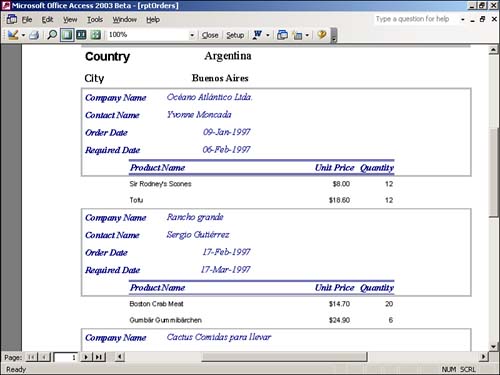Click the horizontal scrollbar thumb
Image resolution: width=500 pixels, height=375 pixels.
(284, 357)
